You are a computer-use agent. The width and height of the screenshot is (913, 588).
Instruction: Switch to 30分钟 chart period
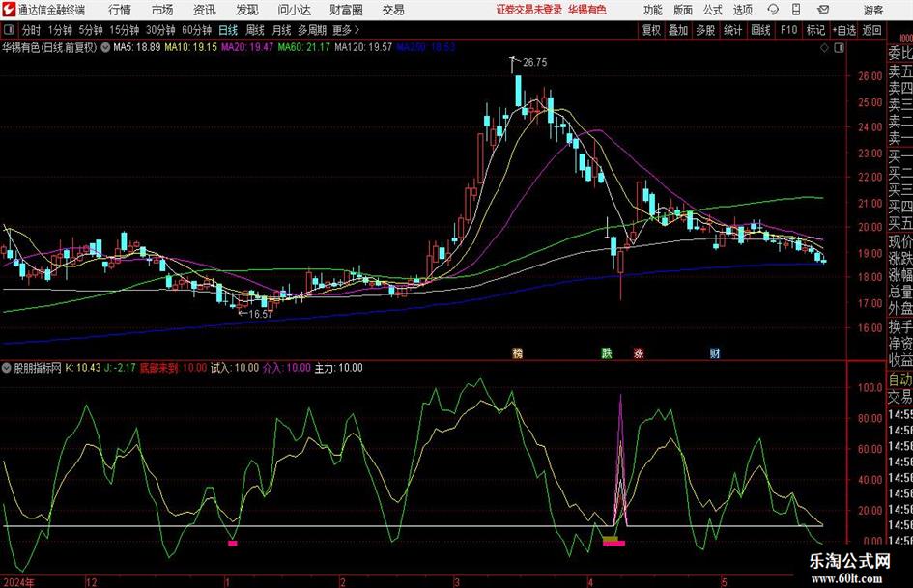160,30
